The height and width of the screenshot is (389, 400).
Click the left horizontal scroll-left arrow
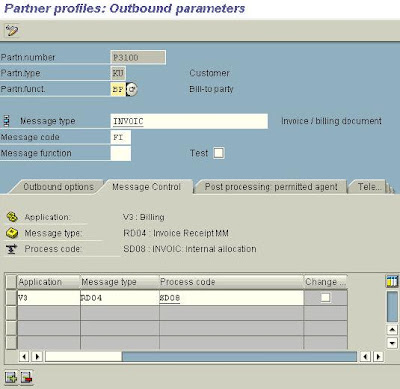24,357
